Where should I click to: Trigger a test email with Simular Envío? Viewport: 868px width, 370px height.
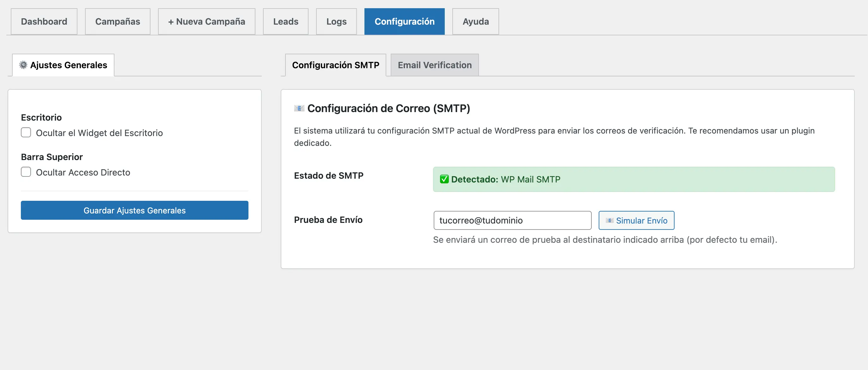click(636, 221)
